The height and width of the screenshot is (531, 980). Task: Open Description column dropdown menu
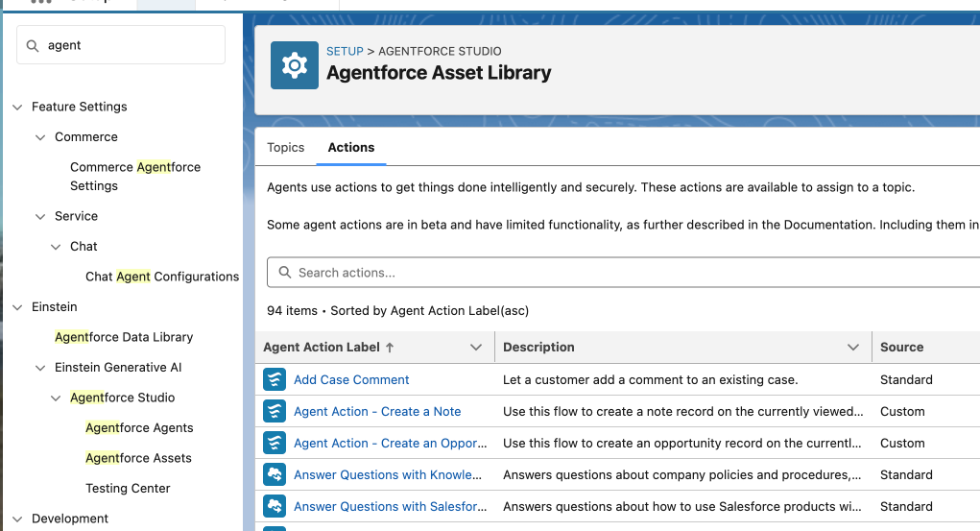[853, 348]
